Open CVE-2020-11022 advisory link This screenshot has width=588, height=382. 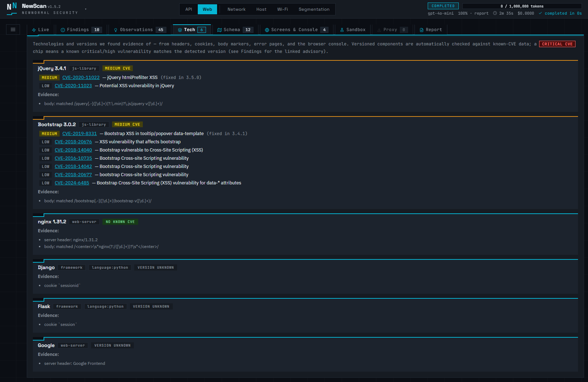(81, 78)
